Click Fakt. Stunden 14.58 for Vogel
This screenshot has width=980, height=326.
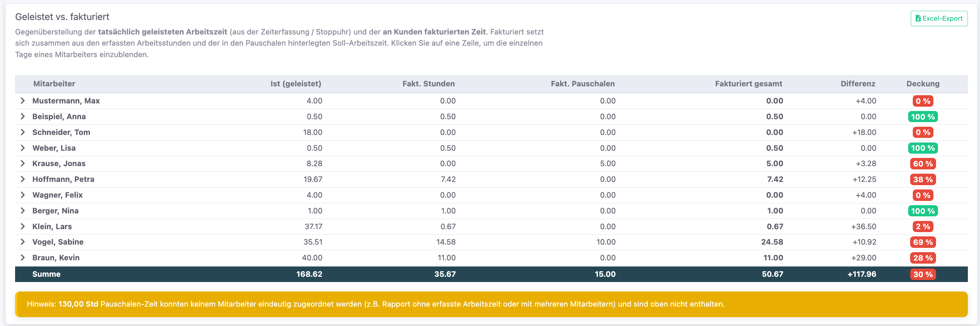(x=445, y=242)
